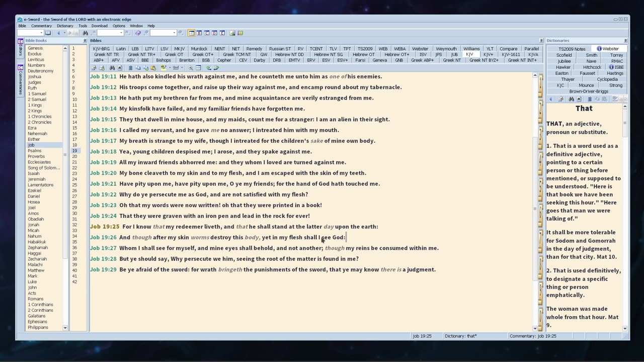
Task: Click the paste icon in Bibles toolbar
Action: [x=153, y=68]
